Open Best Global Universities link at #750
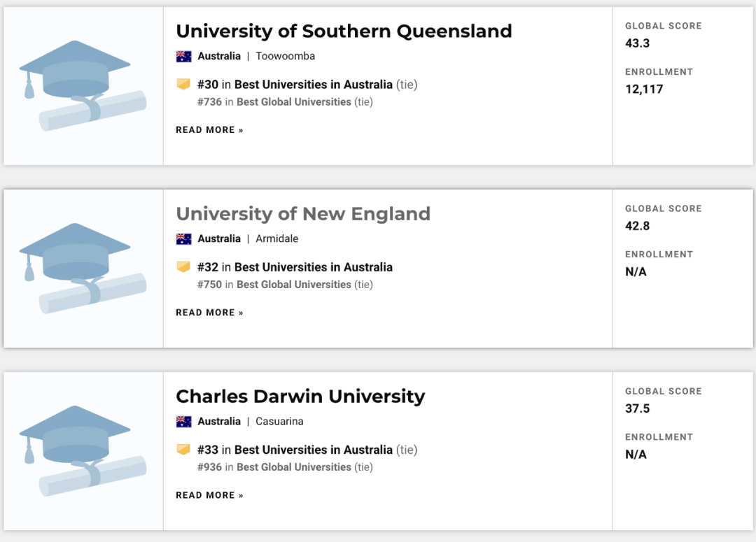The image size is (756, 542). [293, 285]
